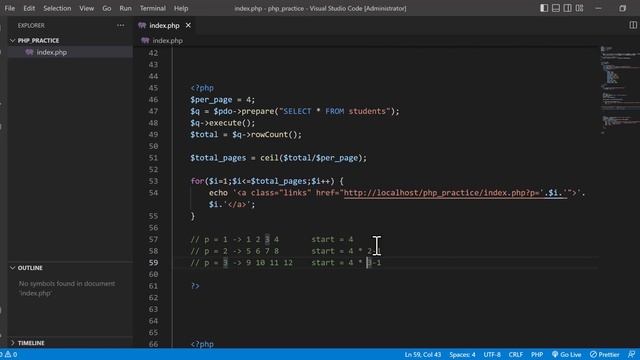Collapse the PHP_PRACTICE folder section
The width and height of the screenshot is (640, 360).
(38, 40)
